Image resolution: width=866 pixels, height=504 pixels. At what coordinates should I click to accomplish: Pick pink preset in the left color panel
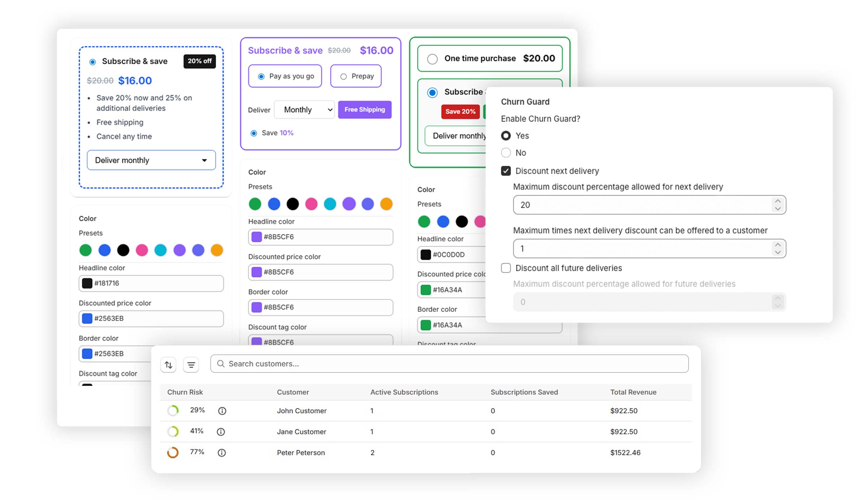(x=142, y=250)
